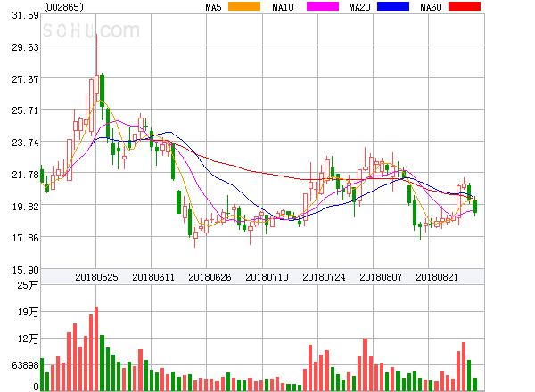The width and height of the screenshot is (535, 392).
Task: Click the 31.59 price axis label
Action: [x=26, y=15]
